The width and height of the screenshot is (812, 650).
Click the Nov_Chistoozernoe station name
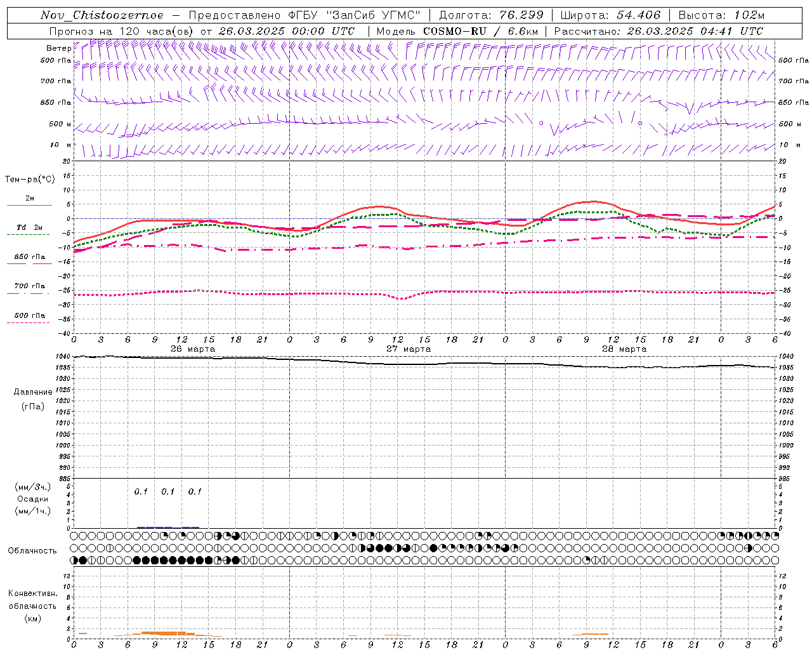click(101, 15)
